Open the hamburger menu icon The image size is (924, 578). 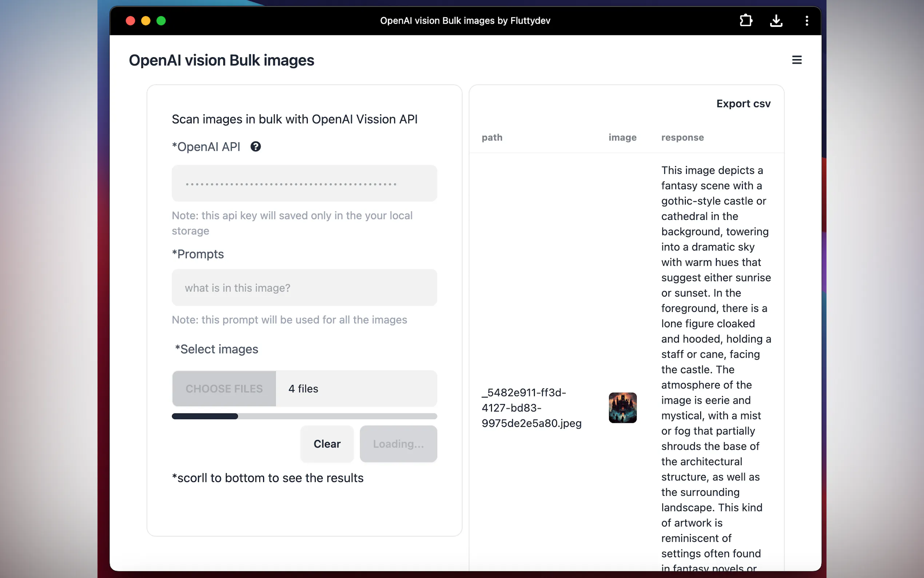click(796, 60)
